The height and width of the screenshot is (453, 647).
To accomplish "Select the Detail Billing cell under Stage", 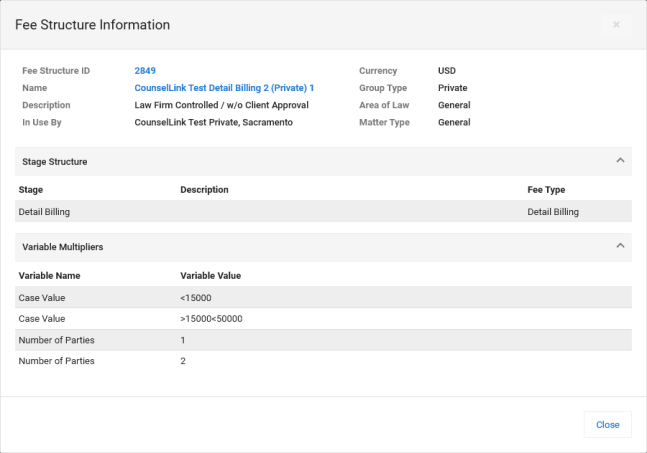I will tap(44, 212).
